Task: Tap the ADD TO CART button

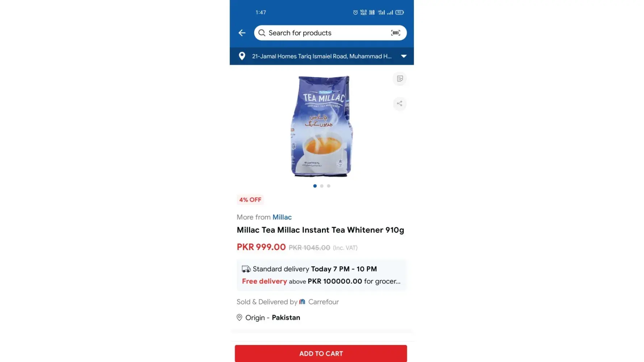Action: (x=321, y=353)
